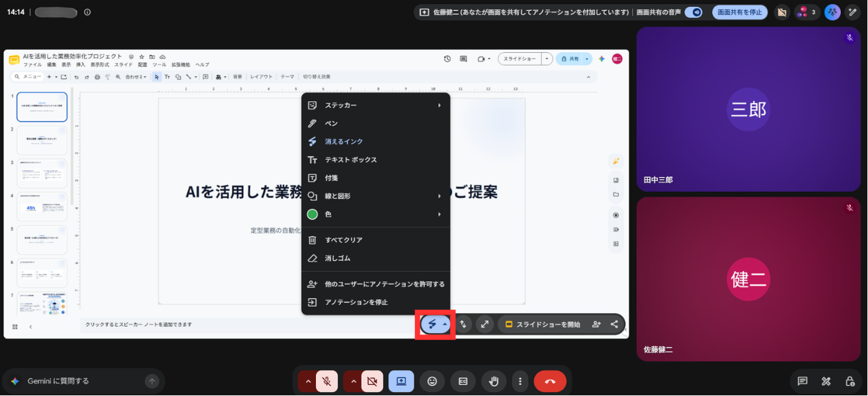Click the expand fullscreen arrows icon
Image resolution: width=868 pixels, height=396 pixels.
(484, 324)
